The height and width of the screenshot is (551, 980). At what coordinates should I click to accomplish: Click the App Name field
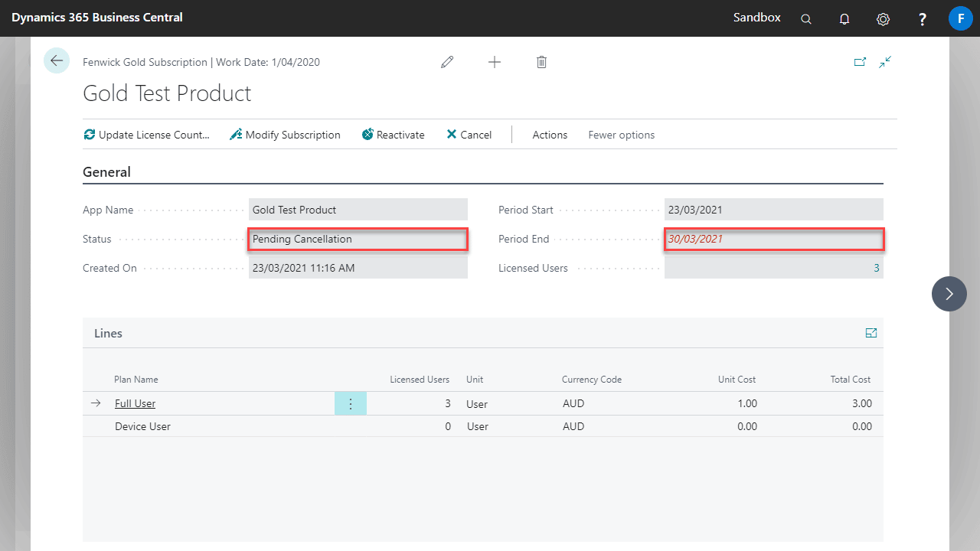[x=358, y=210]
